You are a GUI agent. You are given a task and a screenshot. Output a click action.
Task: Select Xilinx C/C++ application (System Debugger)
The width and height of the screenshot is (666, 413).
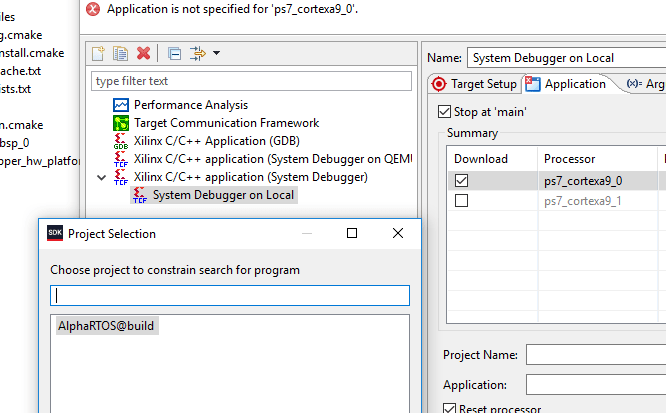point(251,177)
